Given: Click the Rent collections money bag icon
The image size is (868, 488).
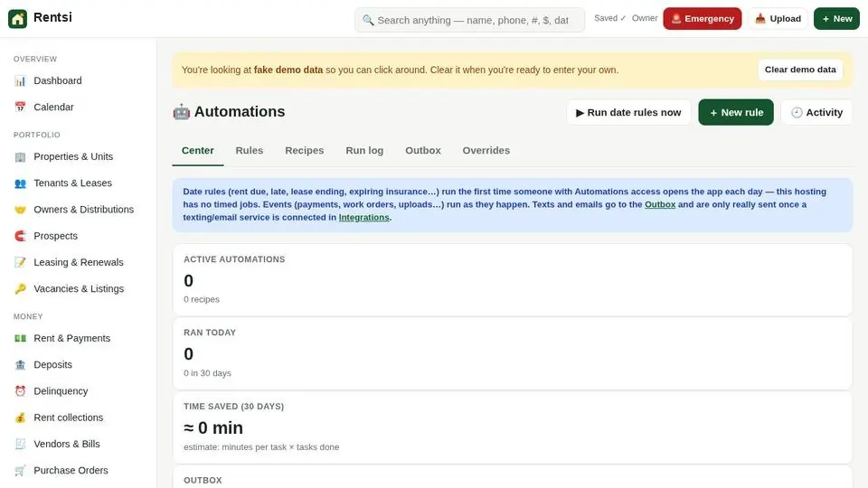Looking at the screenshot, I should click(x=21, y=418).
